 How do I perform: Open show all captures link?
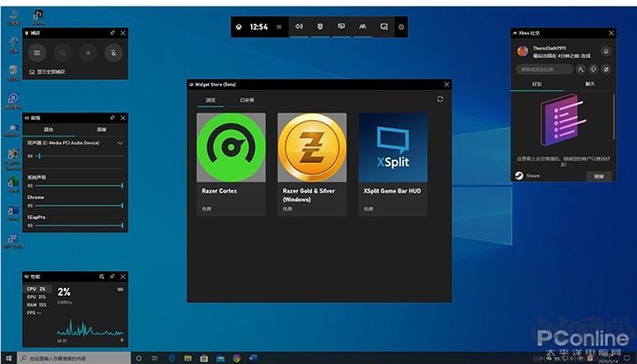point(47,72)
